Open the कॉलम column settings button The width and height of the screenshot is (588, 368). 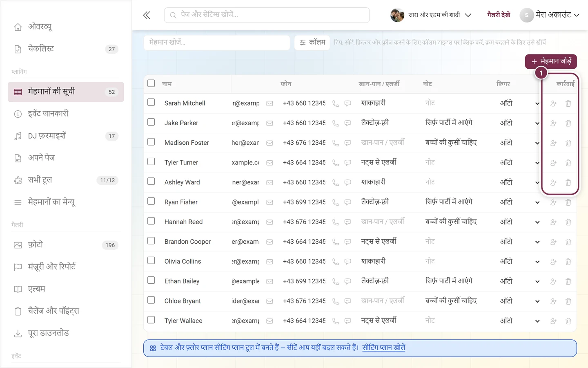(x=312, y=43)
